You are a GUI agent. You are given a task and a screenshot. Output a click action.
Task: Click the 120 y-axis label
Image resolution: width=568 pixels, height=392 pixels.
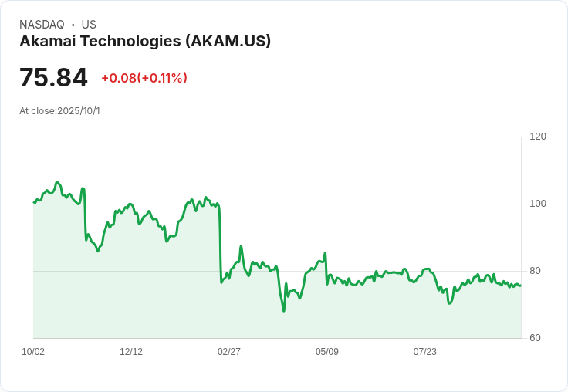click(x=538, y=137)
